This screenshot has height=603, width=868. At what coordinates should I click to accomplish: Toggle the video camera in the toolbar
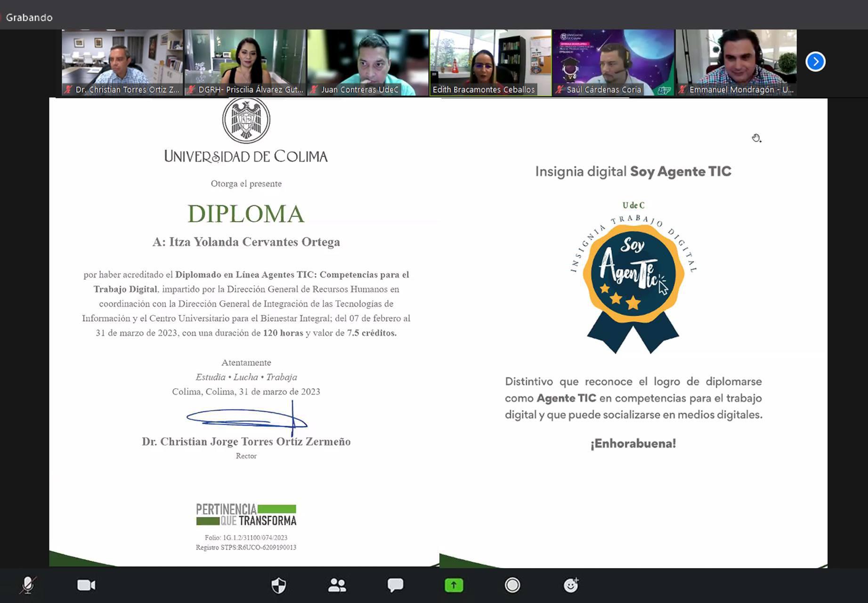[86, 585]
